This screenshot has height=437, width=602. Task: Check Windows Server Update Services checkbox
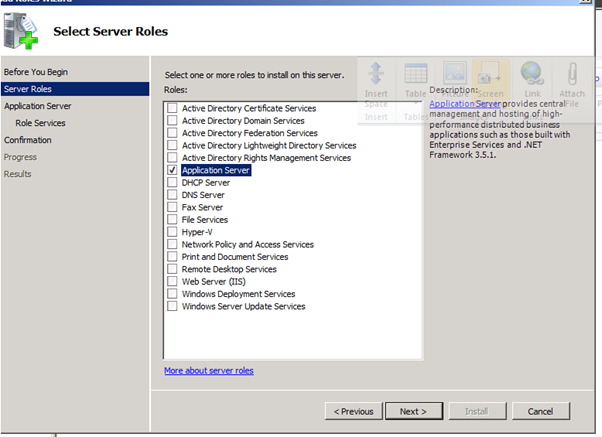pyautogui.click(x=172, y=306)
